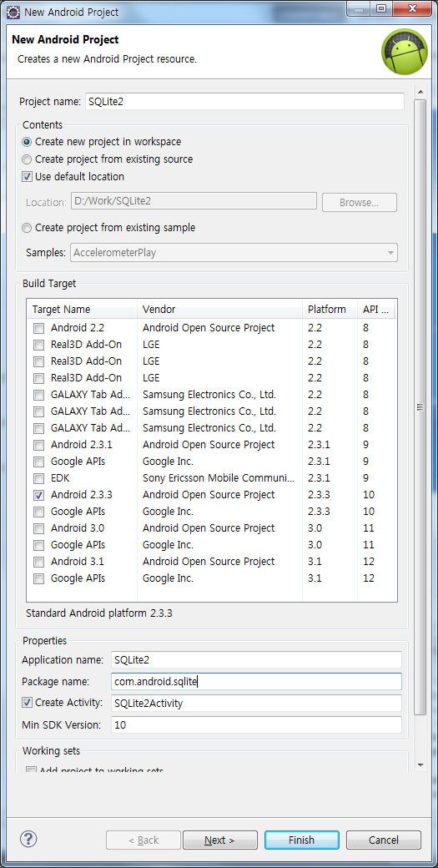Click the API column header

click(x=376, y=310)
